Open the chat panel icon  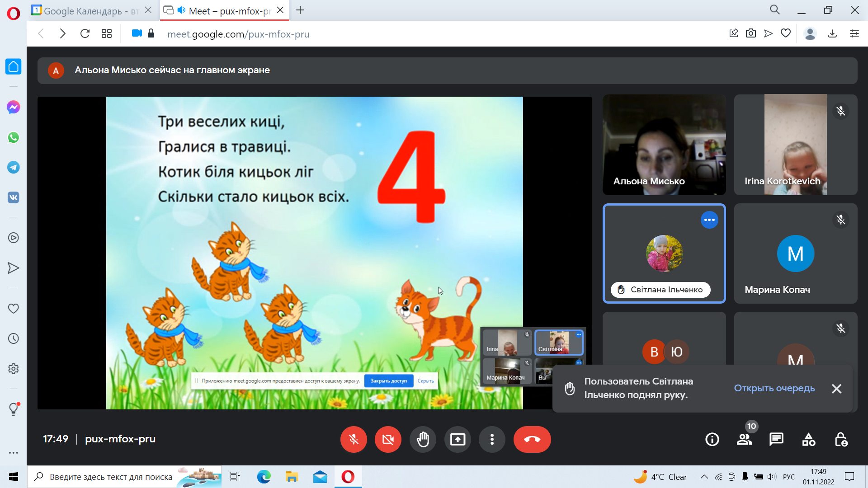[776, 439]
